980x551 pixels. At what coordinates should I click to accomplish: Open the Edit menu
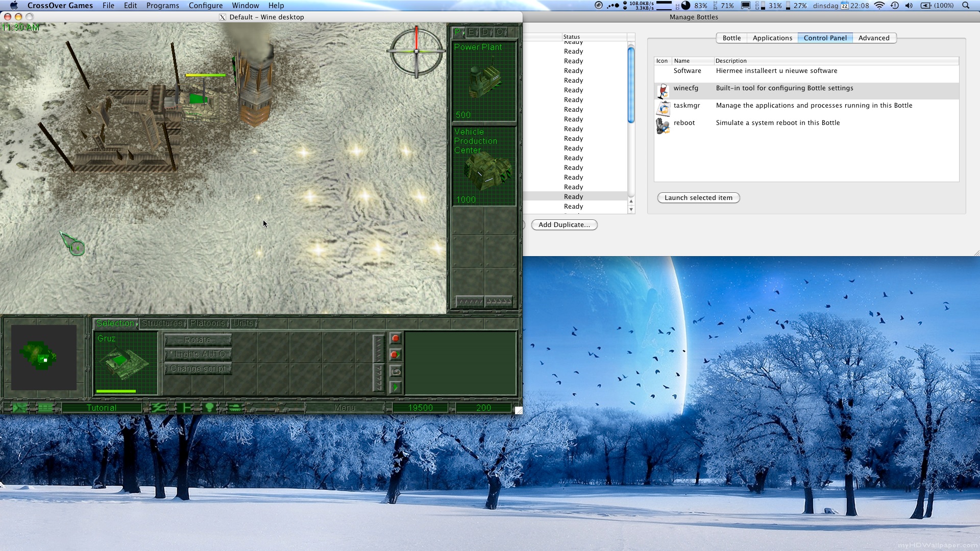pos(130,6)
